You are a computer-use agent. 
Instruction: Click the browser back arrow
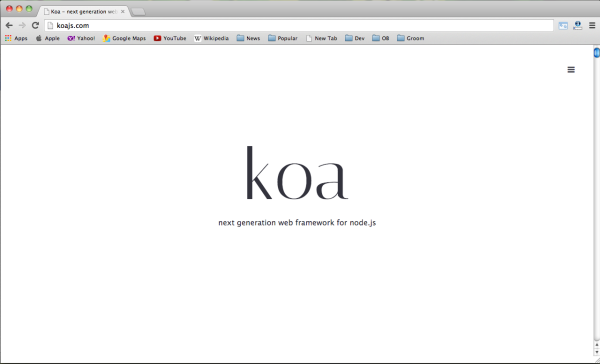[x=9, y=25]
